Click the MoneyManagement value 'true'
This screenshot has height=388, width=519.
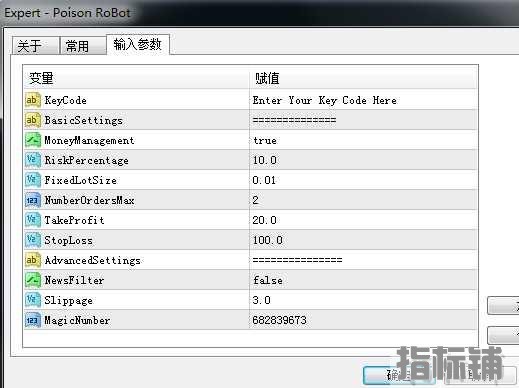[x=265, y=140]
